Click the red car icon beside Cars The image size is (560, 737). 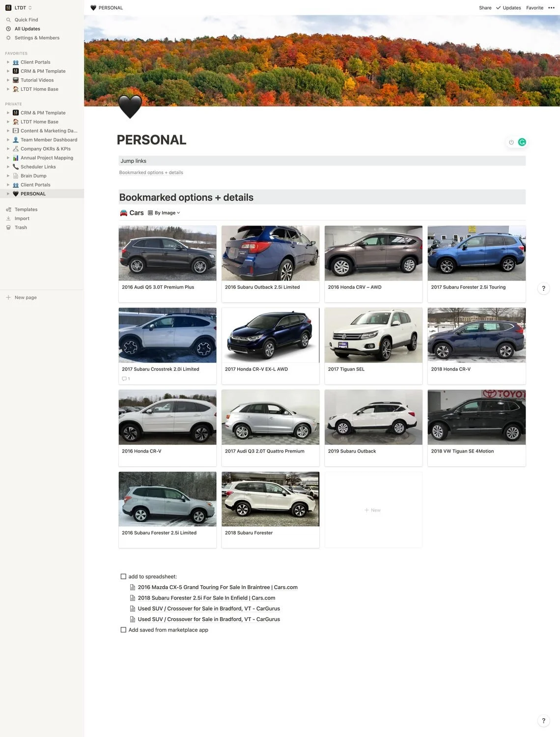point(124,213)
